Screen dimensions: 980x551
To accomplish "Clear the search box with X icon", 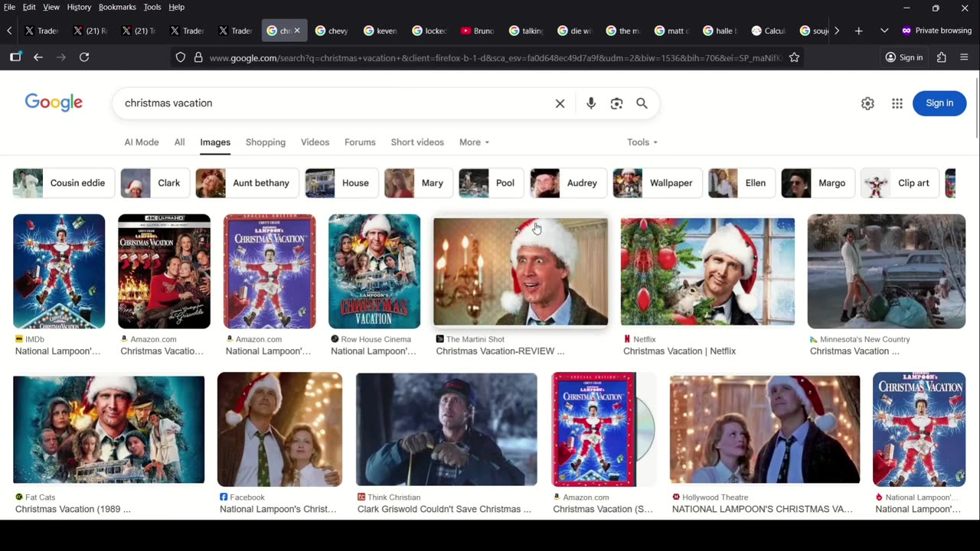I will tap(560, 103).
